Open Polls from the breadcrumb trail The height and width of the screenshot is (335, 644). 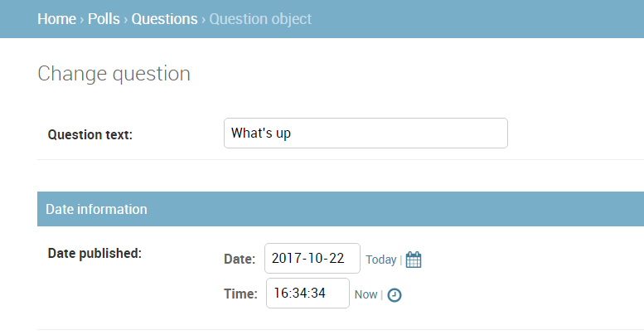(104, 19)
